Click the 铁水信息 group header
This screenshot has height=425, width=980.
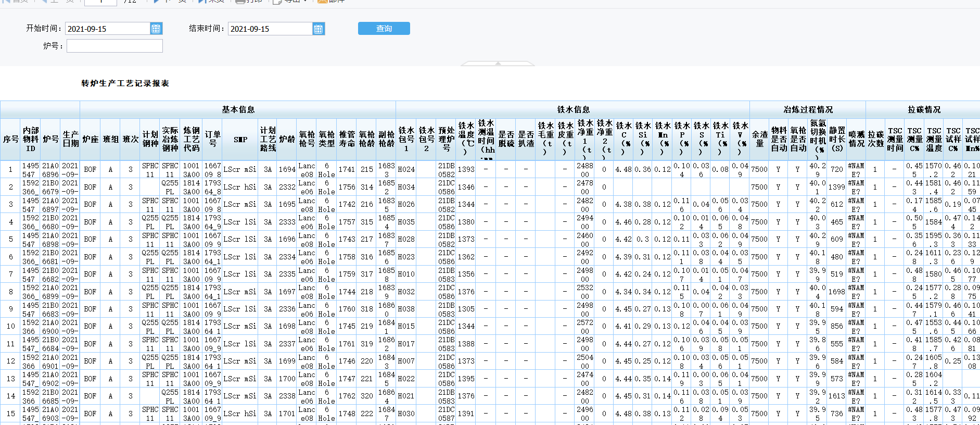(x=573, y=109)
